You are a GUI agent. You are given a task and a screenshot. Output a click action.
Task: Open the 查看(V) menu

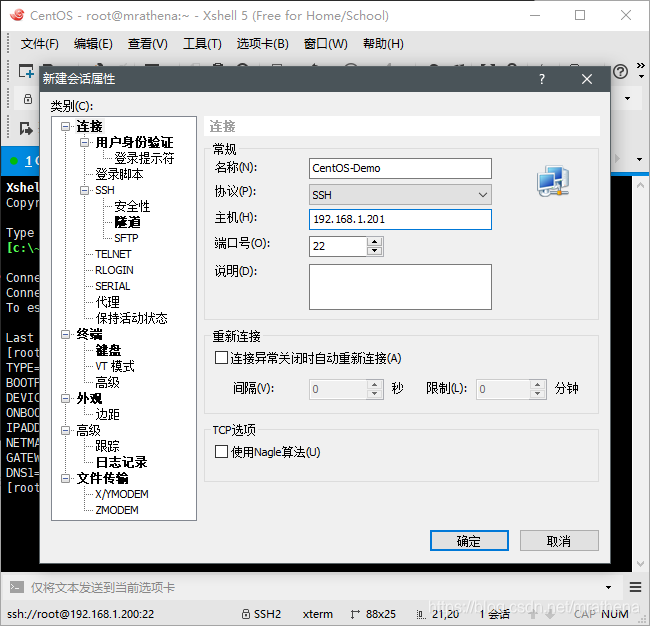(148, 44)
